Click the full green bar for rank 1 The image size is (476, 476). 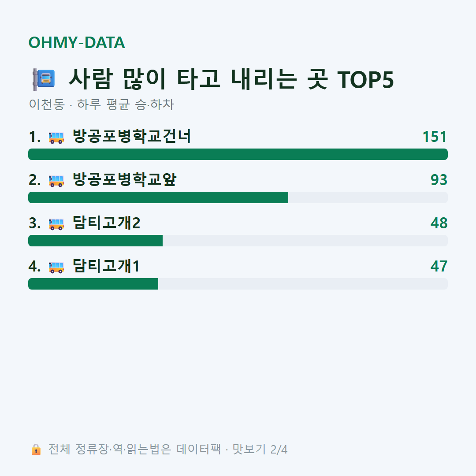[238, 154]
